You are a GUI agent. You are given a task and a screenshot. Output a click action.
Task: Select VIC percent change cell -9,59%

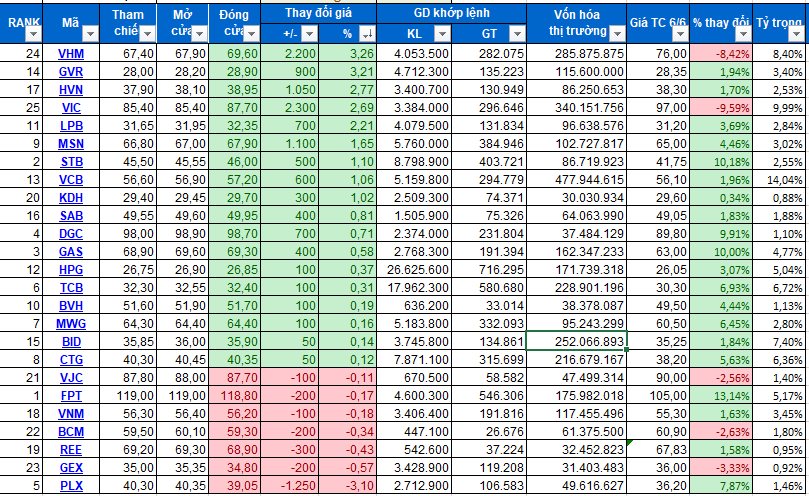pyautogui.click(x=721, y=108)
